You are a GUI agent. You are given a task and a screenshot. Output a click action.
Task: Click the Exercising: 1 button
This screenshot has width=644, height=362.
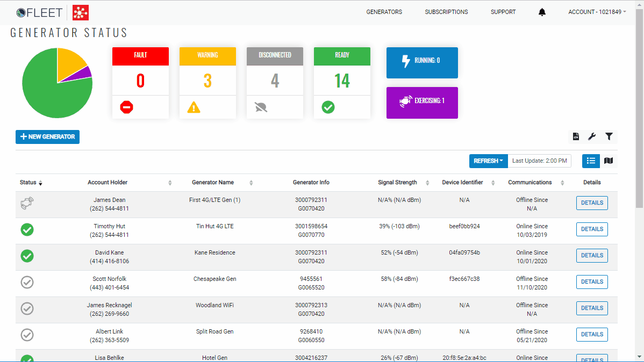tap(422, 103)
